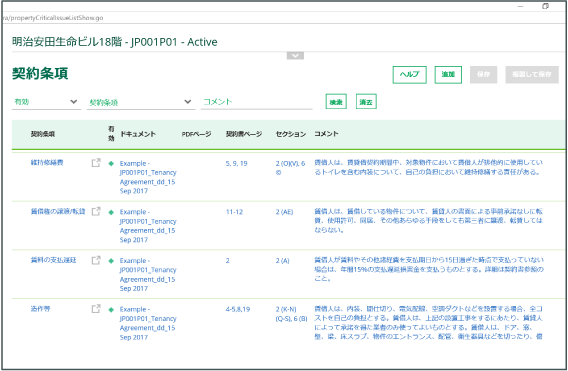This screenshot has width=568, height=371.
Task: Open 賃料の支払遅延 clause link
Action: pos(53,260)
